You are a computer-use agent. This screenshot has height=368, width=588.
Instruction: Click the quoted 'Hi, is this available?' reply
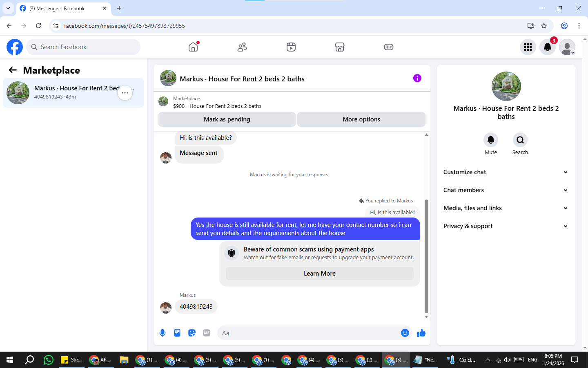click(392, 212)
